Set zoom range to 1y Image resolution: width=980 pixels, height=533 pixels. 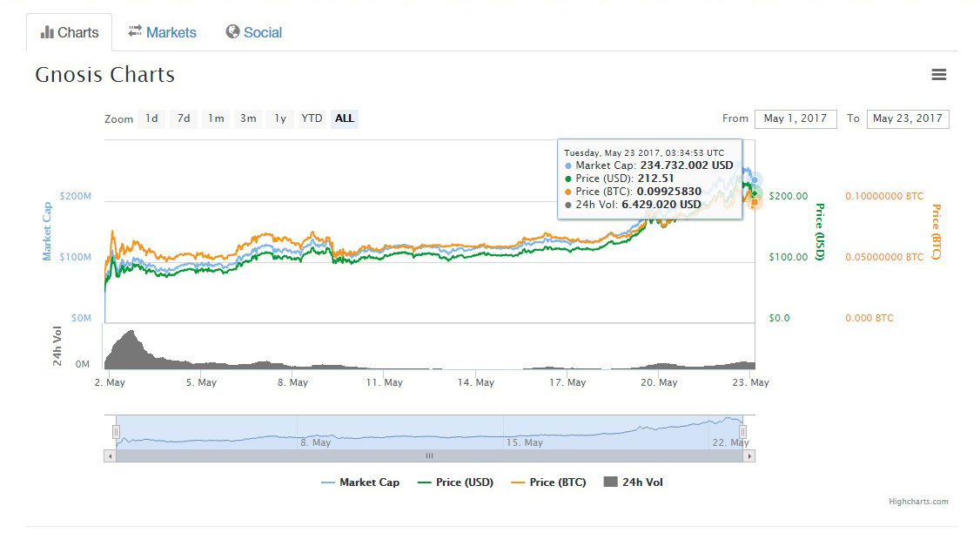point(280,118)
